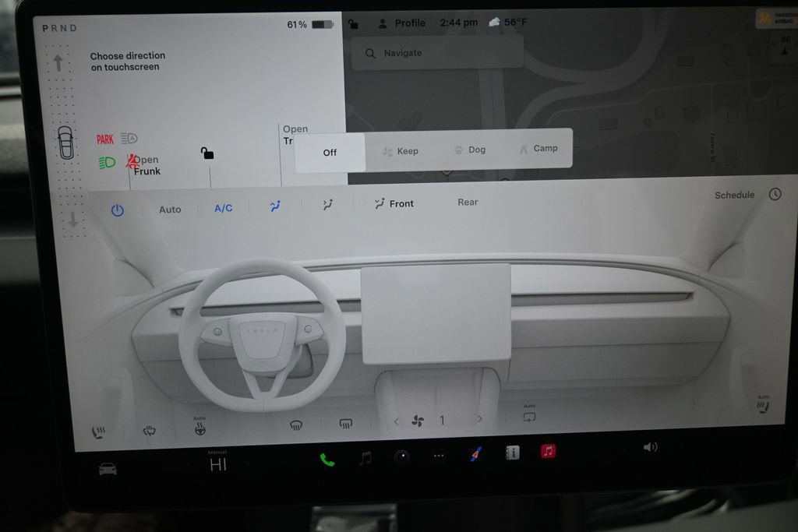Enable the rear window defroster
The height and width of the screenshot is (532, 798).
tap(346, 425)
